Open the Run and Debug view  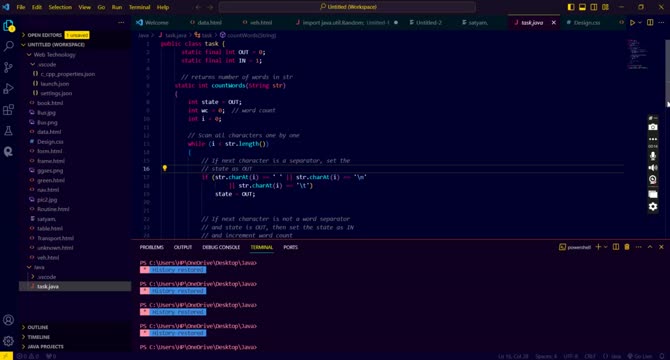click(9, 88)
